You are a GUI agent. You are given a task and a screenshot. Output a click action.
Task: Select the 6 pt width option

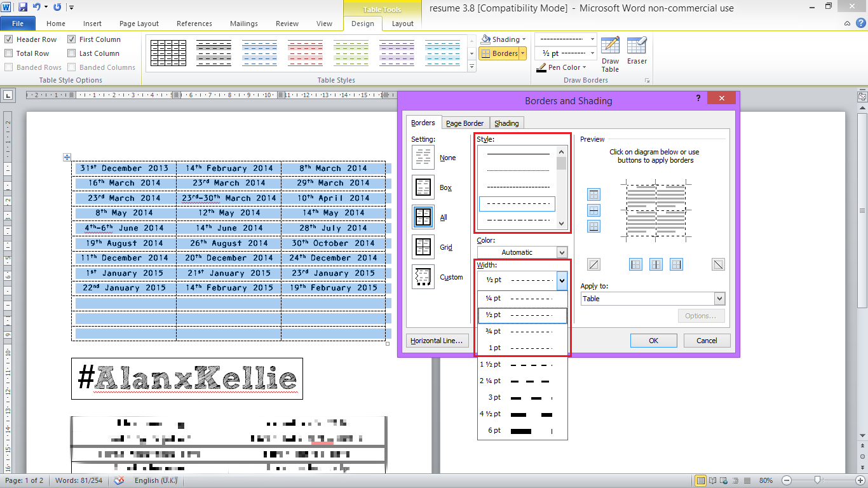tap(522, 431)
